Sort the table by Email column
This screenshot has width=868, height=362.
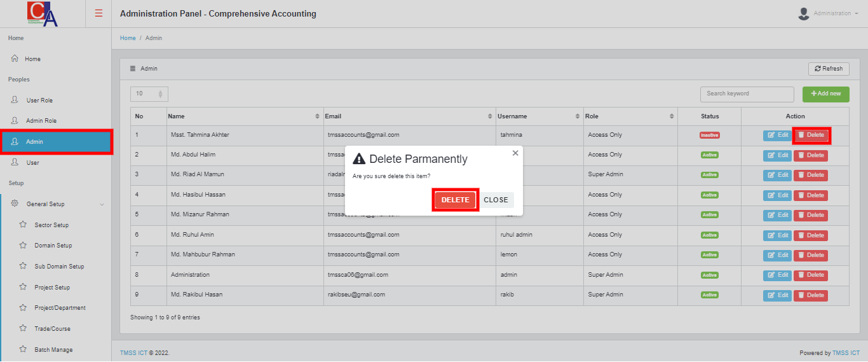(409, 116)
